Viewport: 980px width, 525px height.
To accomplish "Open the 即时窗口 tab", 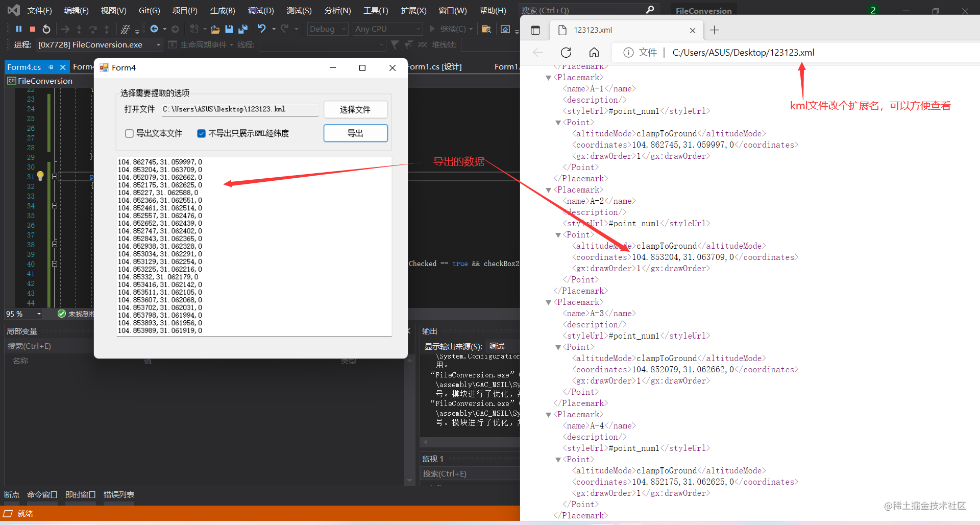I will point(81,494).
